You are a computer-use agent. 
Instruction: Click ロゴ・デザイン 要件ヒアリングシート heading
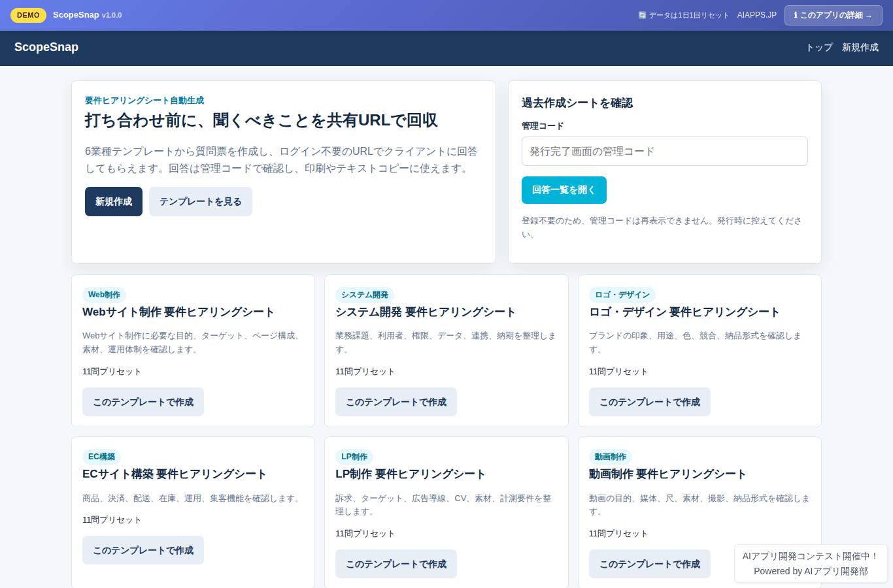(x=684, y=312)
